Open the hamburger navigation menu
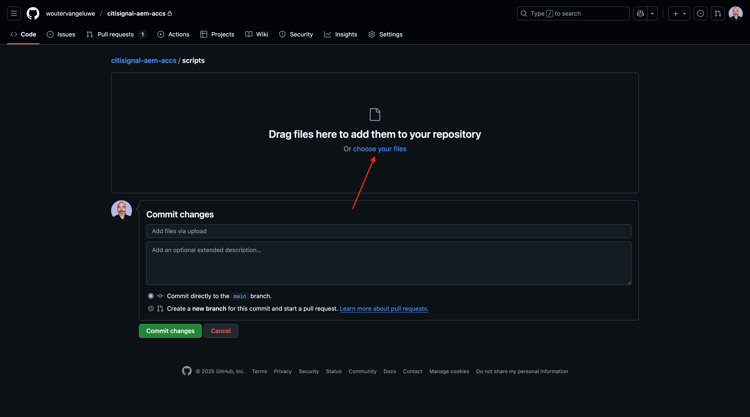This screenshot has height=417, width=750. click(14, 13)
